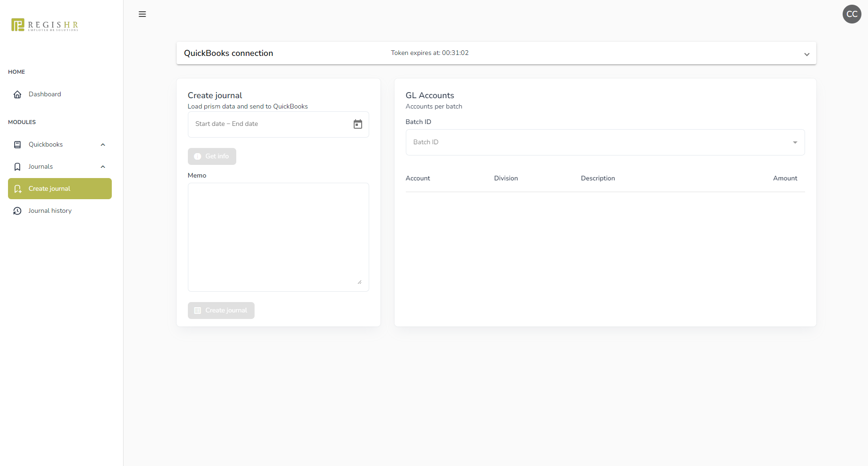Open the date range calendar icon

(357, 124)
